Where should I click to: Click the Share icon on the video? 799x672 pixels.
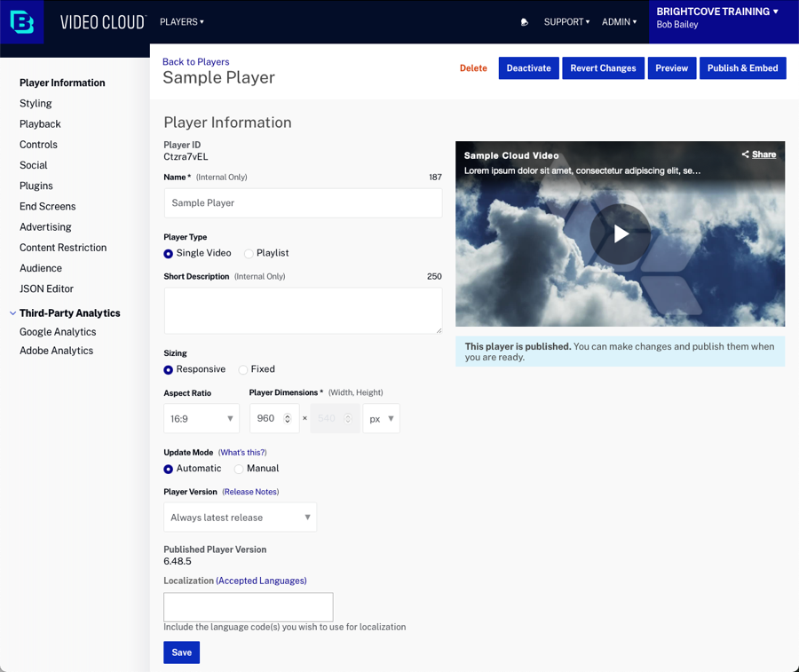pos(746,154)
